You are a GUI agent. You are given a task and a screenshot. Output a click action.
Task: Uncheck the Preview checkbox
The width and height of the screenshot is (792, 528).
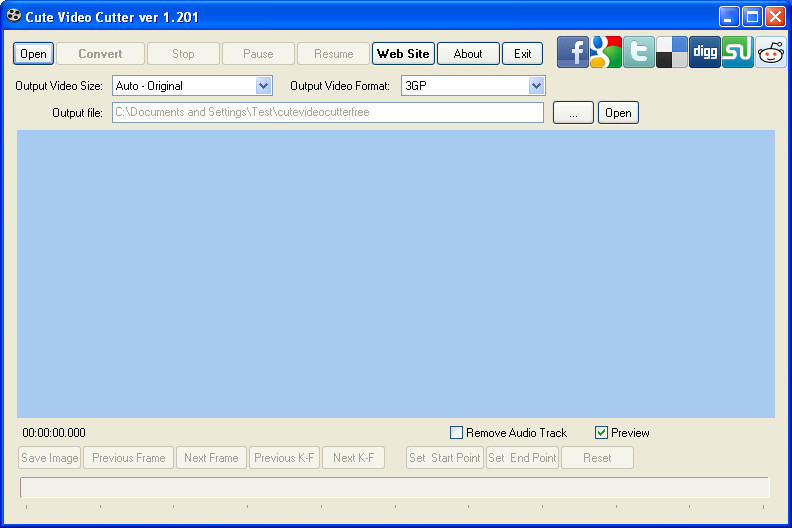(601, 433)
